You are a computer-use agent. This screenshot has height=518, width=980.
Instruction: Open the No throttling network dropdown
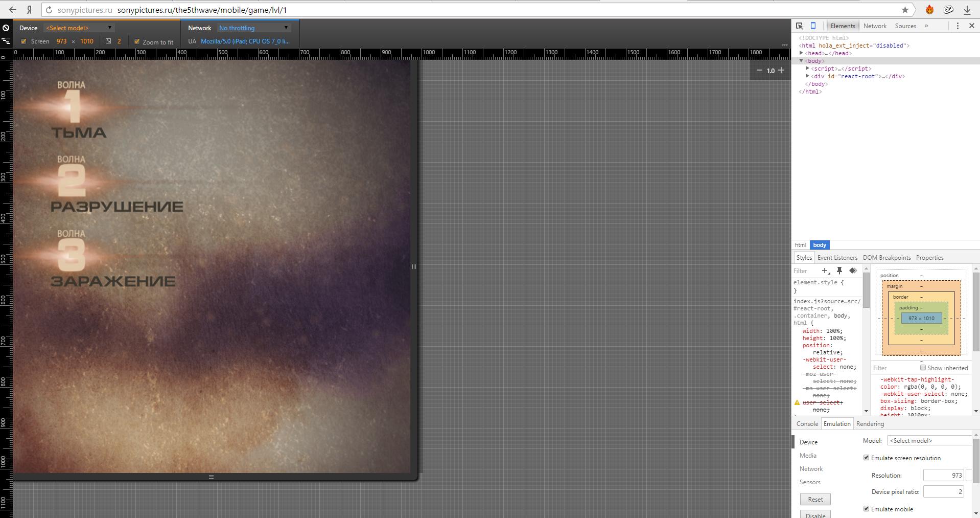click(x=254, y=28)
